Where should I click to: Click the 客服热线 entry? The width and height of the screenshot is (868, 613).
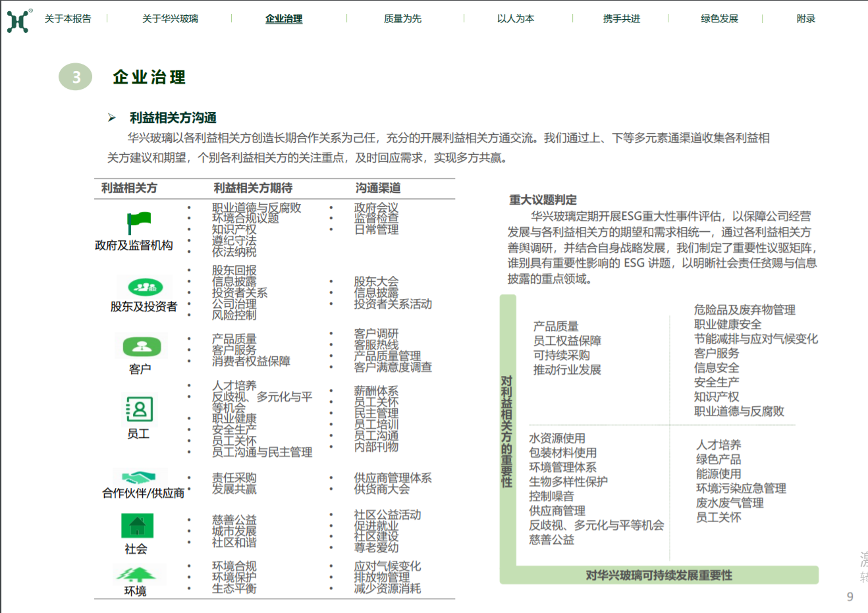click(x=376, y=345)
